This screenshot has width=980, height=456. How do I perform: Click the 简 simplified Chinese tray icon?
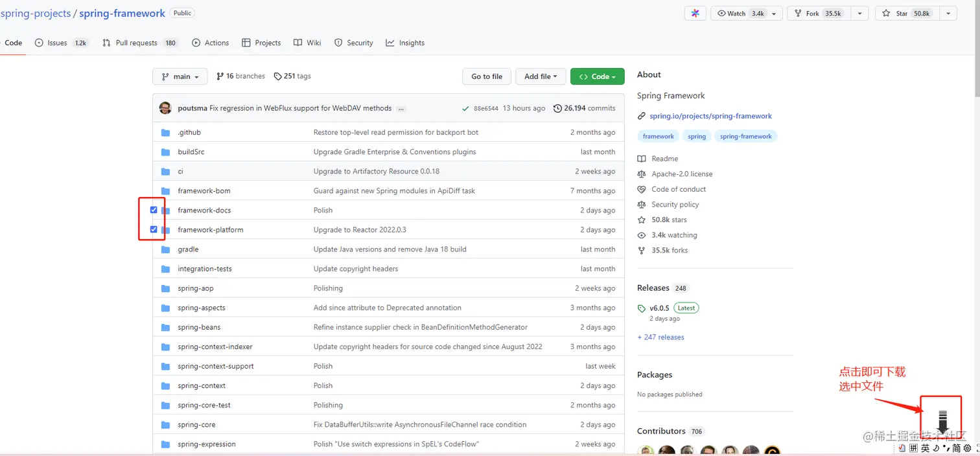tap(956, 448)
